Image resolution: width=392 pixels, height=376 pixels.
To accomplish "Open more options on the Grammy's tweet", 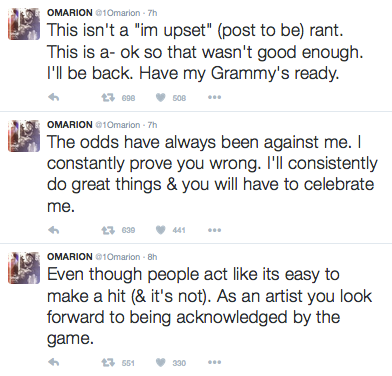I will pos(214,97).
